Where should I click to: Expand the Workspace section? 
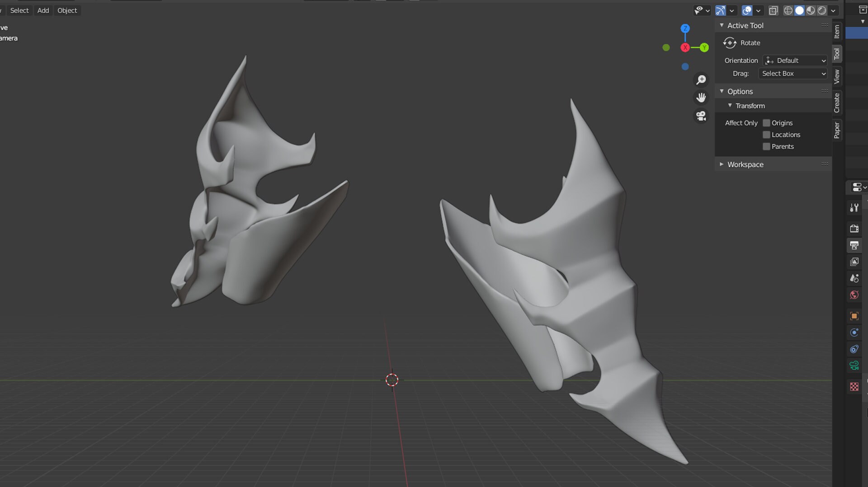point(745,164)
